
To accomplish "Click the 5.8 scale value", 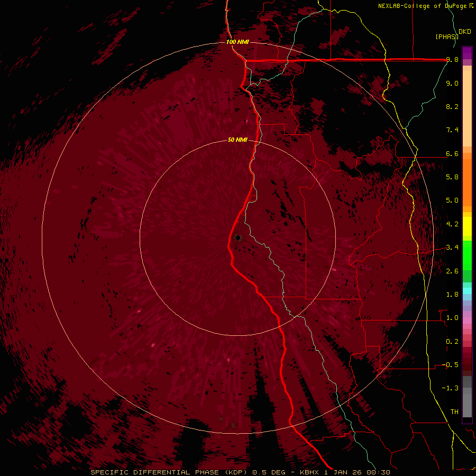I will [x=452, y=177].
